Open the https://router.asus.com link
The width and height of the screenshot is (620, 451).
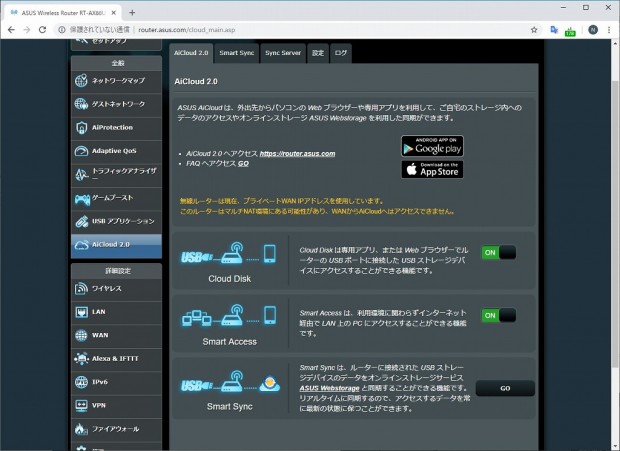click(297, 153)
